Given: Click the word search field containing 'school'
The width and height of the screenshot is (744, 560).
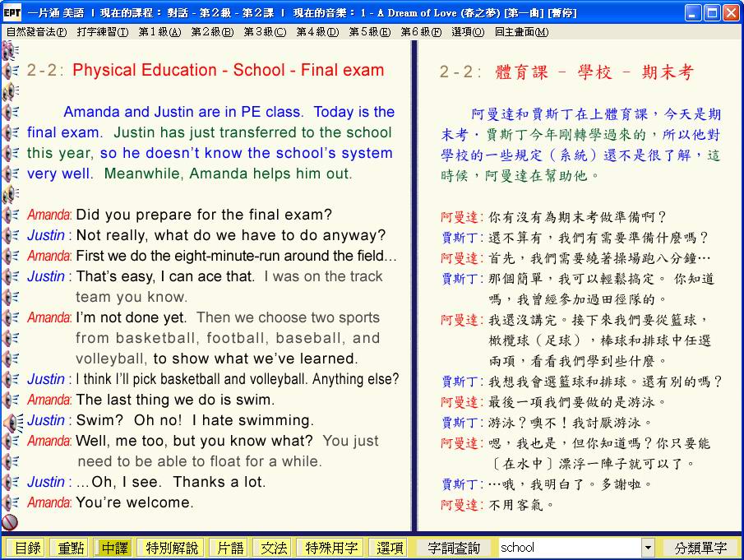Looking at the screenshot, I should point(569,548).
